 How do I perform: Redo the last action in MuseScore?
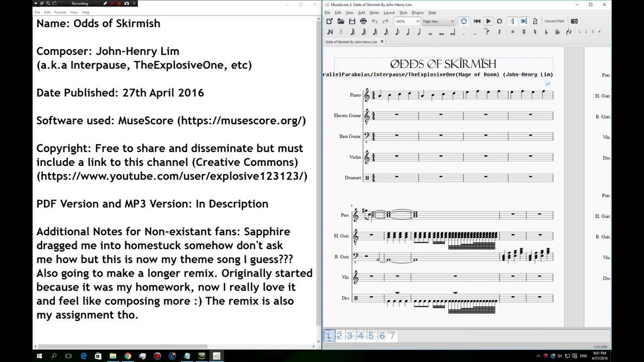[385, 21]
